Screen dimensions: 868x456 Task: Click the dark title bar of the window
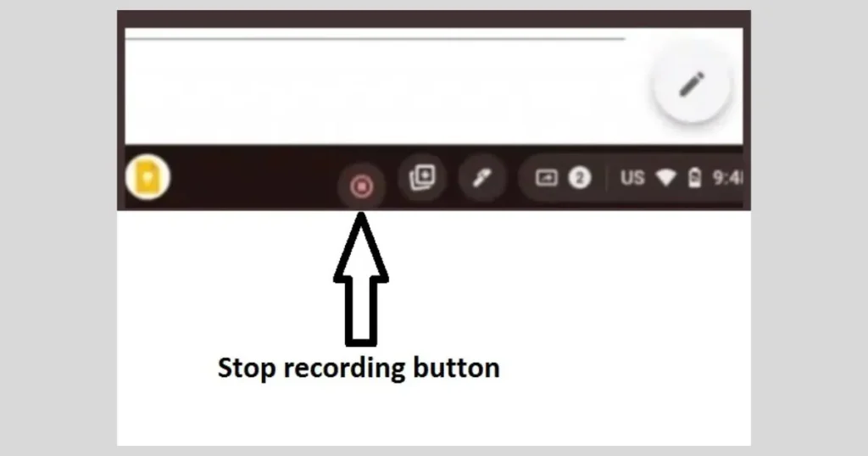[434, 19]
